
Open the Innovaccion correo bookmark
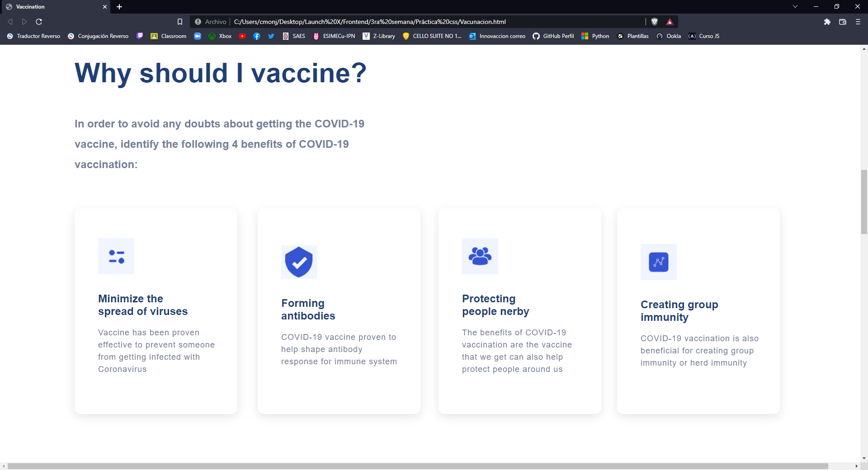497,36
